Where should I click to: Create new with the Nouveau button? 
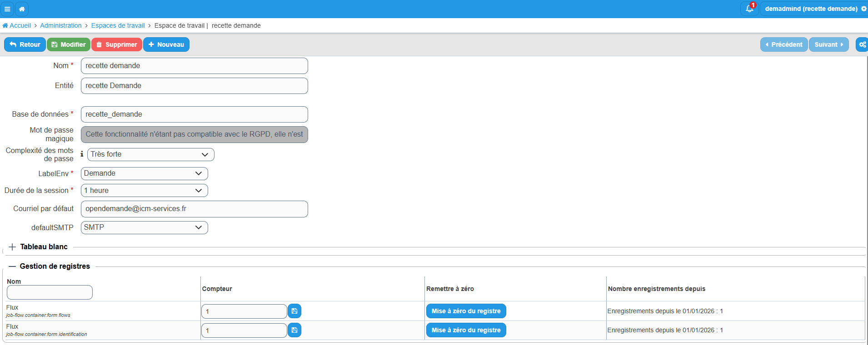click(x=166, y=44)
